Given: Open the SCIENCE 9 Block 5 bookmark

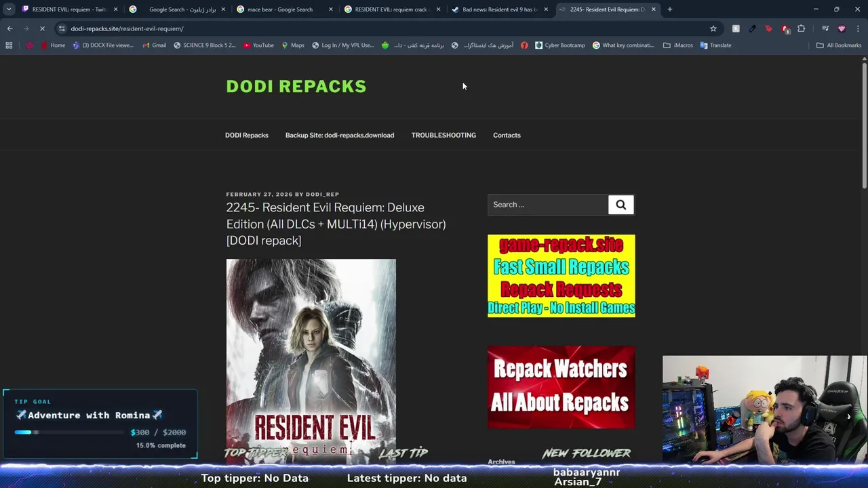Looking at the screenshot, I should 204,45.
